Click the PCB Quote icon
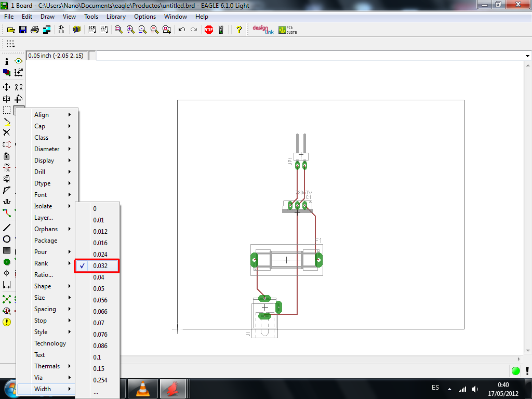Viewport: 532px width, 399px height. 288,30
